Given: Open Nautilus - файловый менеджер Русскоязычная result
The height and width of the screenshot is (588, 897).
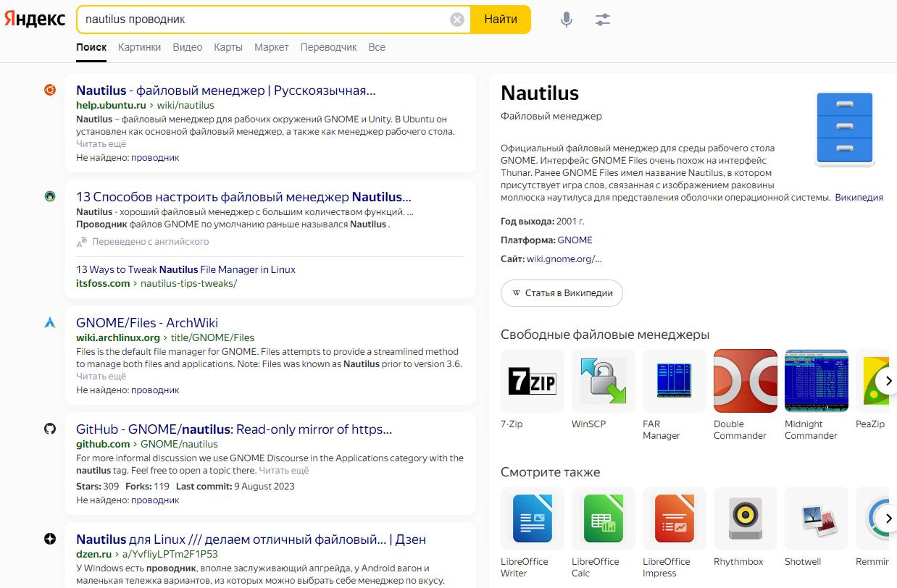Looking at the screenshot, I should point(226,91).
